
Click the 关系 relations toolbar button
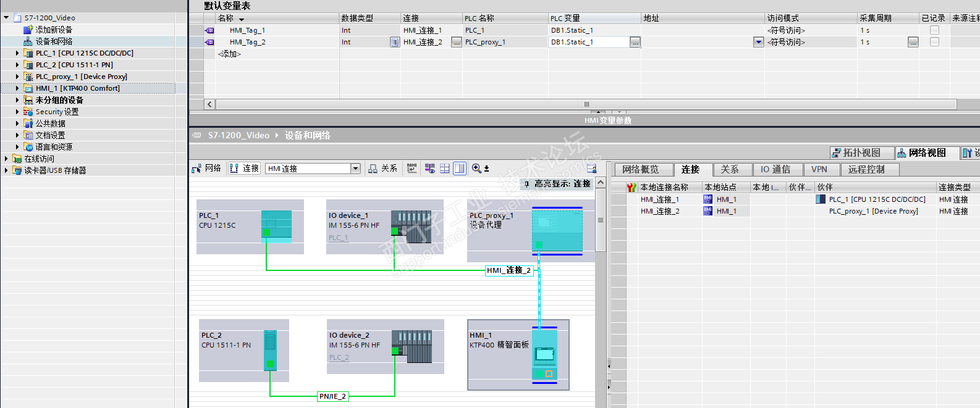tap(382, 169)
